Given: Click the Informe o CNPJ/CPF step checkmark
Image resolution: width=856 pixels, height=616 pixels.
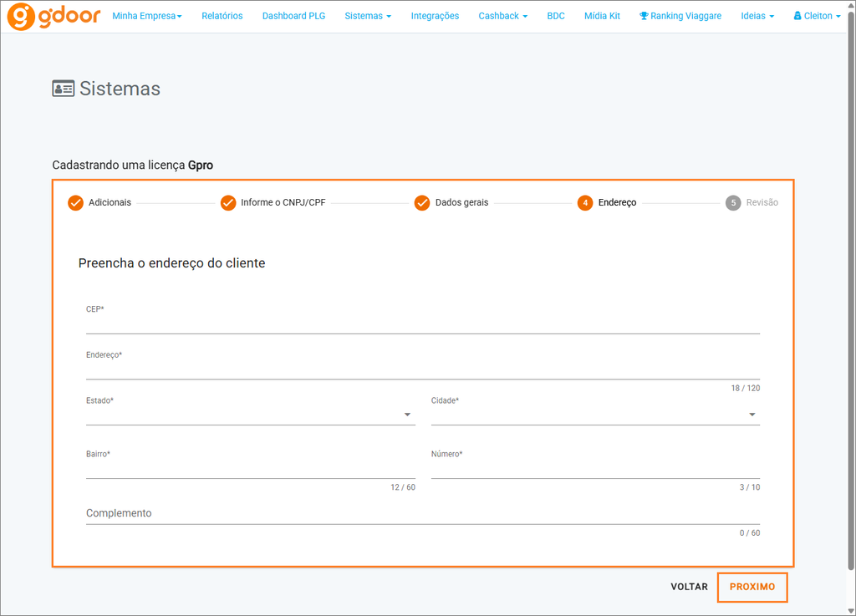Looking at the screenshot, I should pyautogui.click(x=228, y=203).
